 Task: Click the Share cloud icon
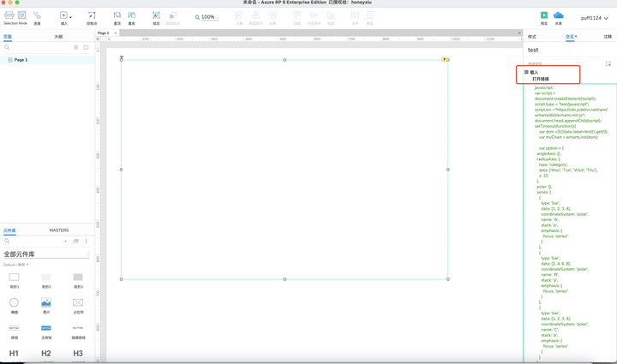tap(559, 15)
